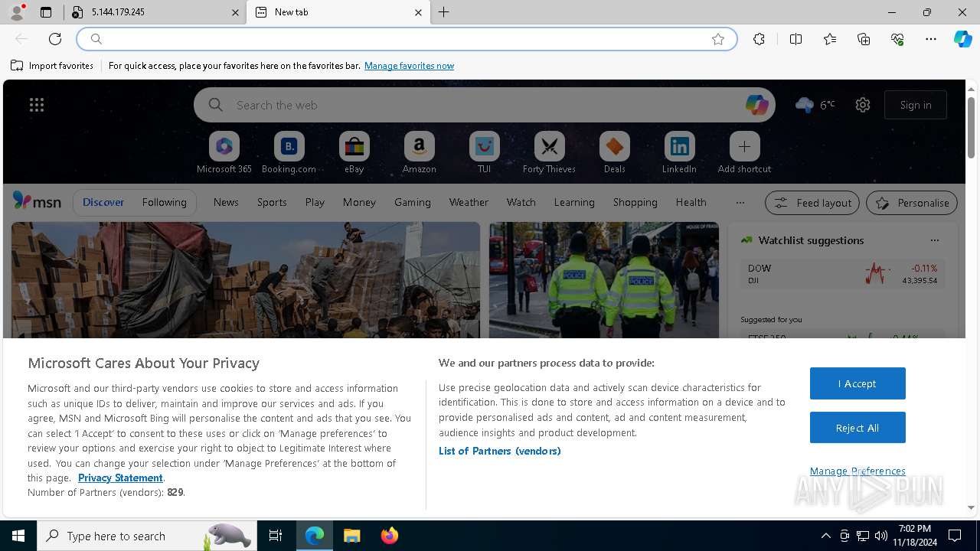Open the Windows Start menu

pos(18,536)
